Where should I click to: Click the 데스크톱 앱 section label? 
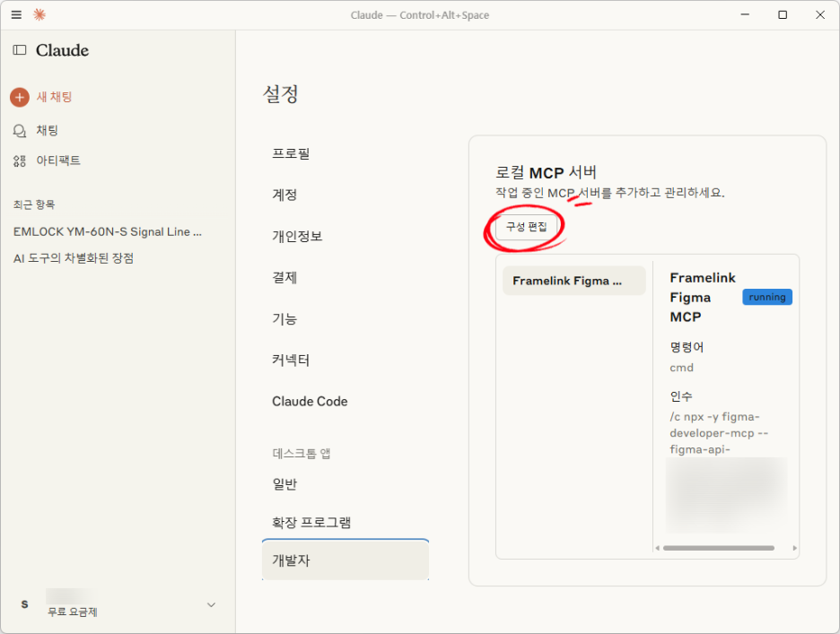(301, 454)
